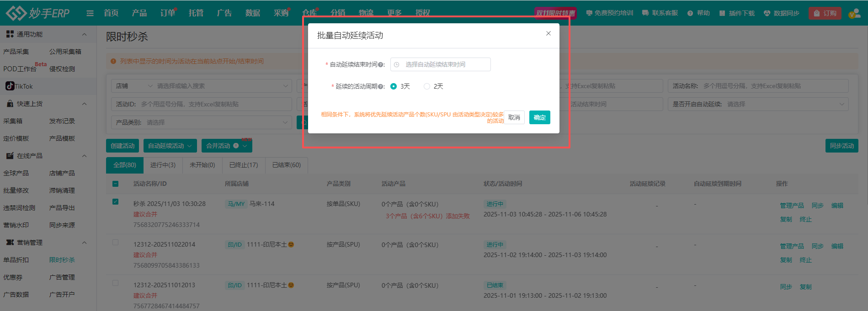
Task: Open the 订单 top menu
Action: (x=168, y=13)
